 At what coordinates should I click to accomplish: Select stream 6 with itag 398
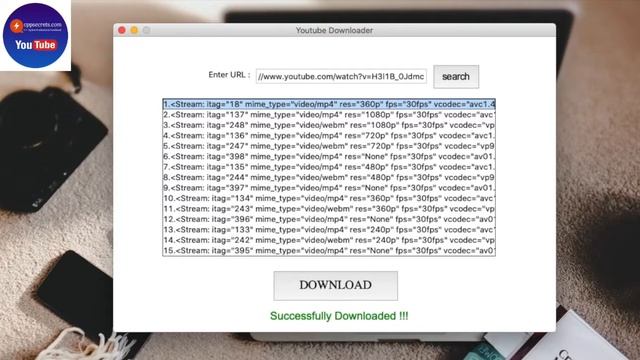pos(329,157)
